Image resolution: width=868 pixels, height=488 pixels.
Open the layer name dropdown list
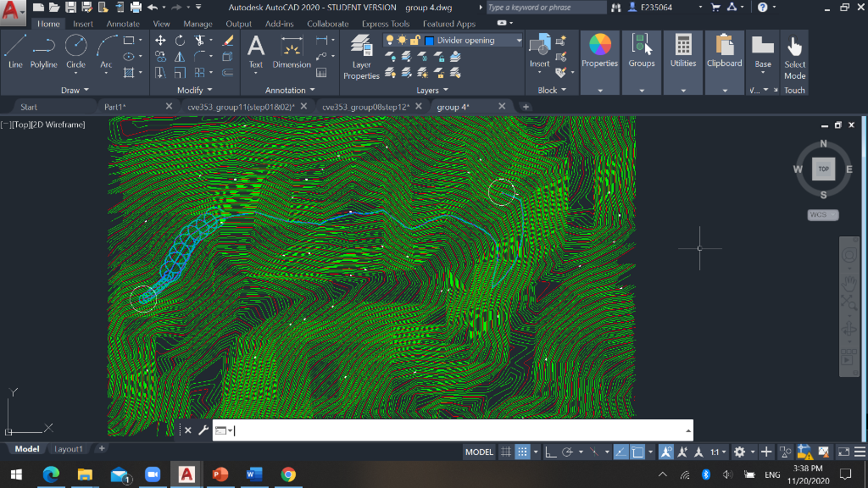[519, 41]
